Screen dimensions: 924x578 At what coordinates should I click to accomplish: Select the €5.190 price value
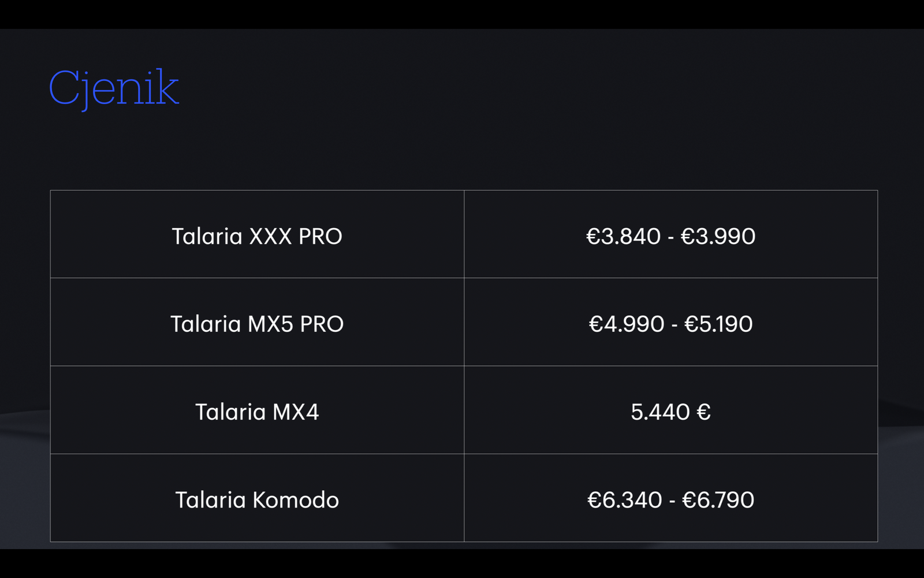click(x=718, y=324)
